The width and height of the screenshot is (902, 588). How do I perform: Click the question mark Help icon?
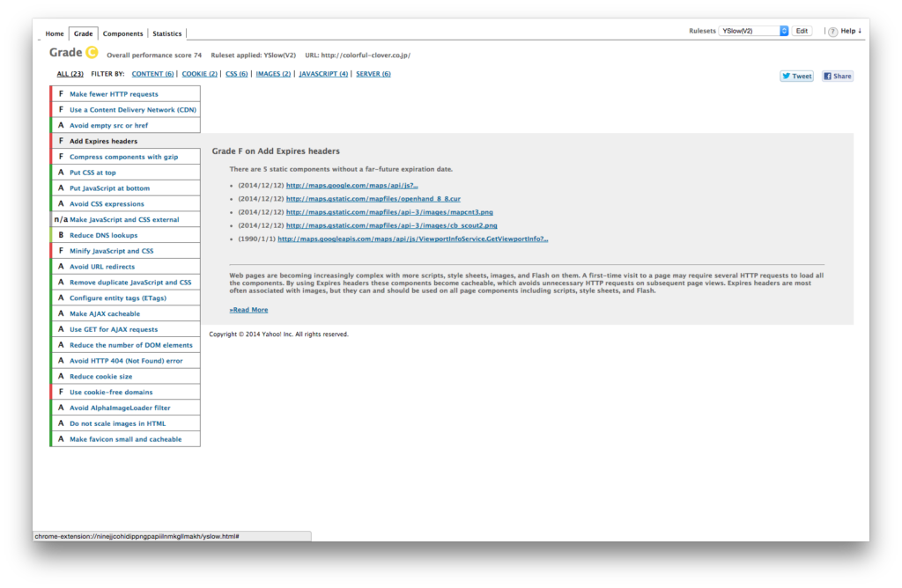pyautogui.click(x=832, y=32)
